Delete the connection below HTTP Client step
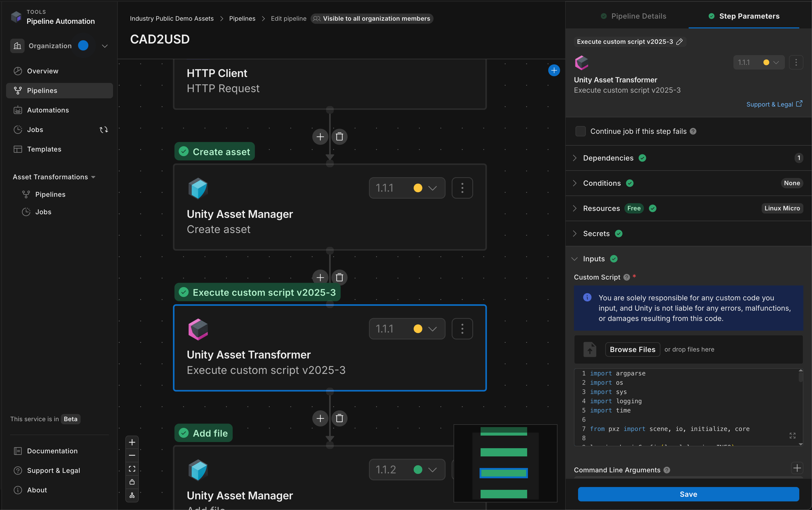This screenshot has height=510, width=812. 339,137
